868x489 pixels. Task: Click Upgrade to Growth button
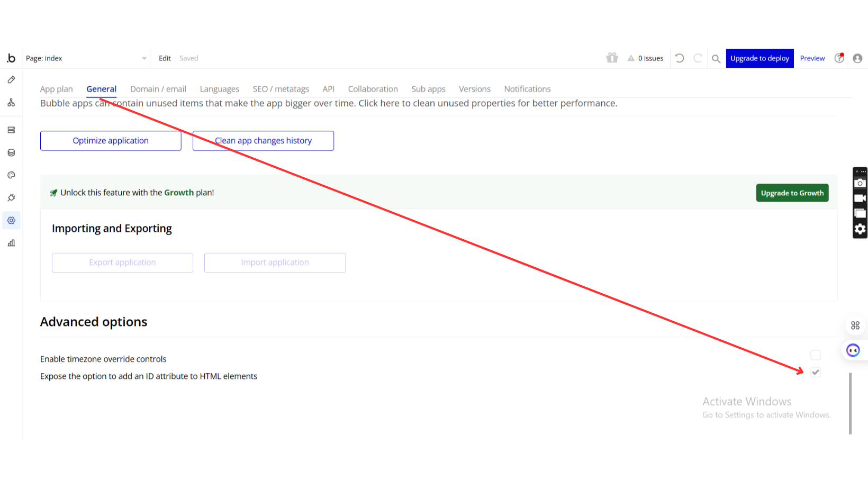(x=792, y=193)
